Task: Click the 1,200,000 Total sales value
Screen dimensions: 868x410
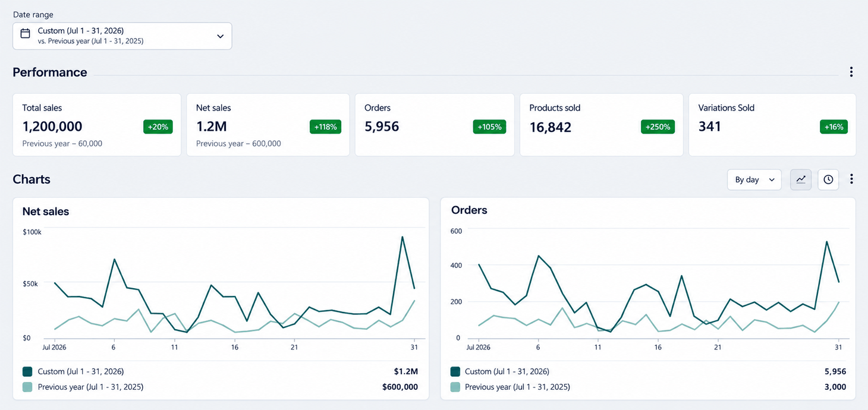Action: pyautogui.click(x=52, y=127)
